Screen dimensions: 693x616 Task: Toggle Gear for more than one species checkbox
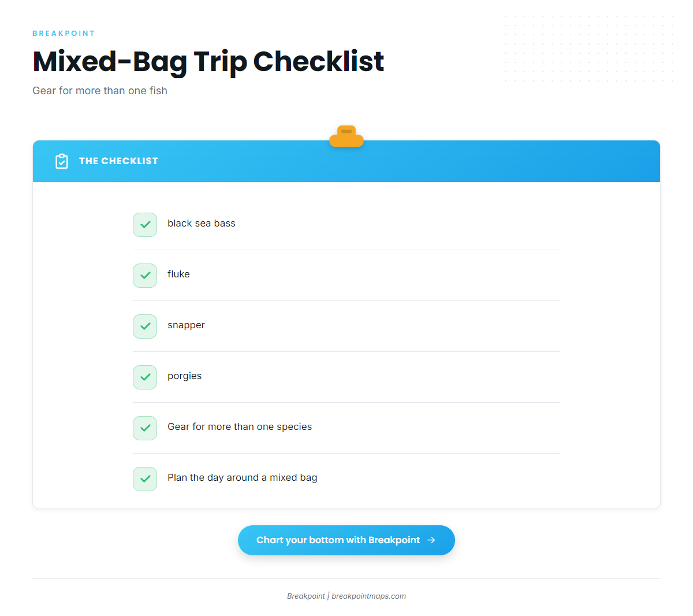click(145, 428)
